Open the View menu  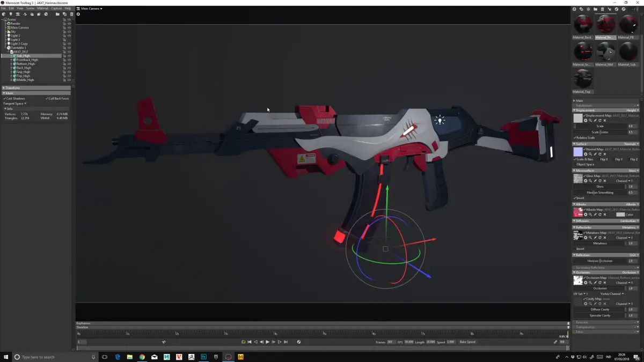tap(20, 9)
